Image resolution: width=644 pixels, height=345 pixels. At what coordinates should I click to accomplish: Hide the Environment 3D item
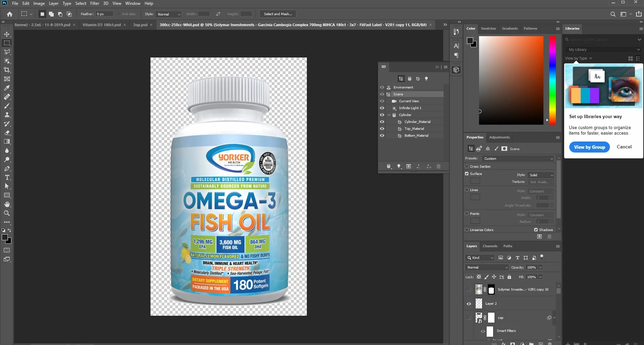382,87
